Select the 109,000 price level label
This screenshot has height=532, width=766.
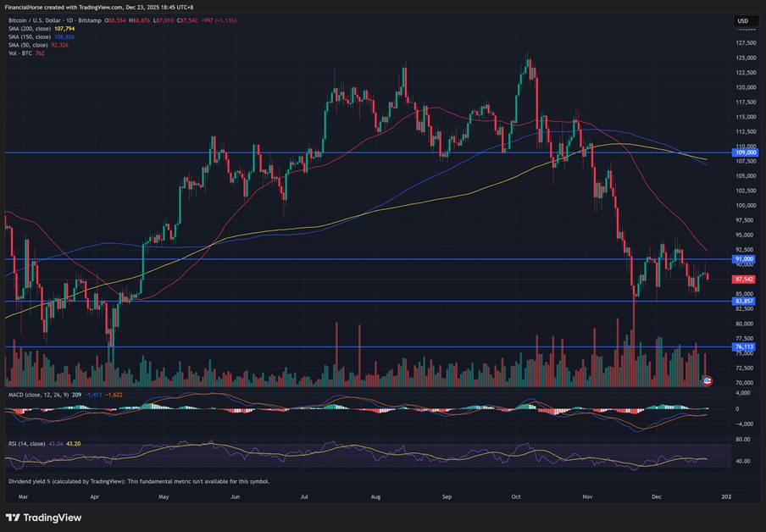[x=744, y=153]
